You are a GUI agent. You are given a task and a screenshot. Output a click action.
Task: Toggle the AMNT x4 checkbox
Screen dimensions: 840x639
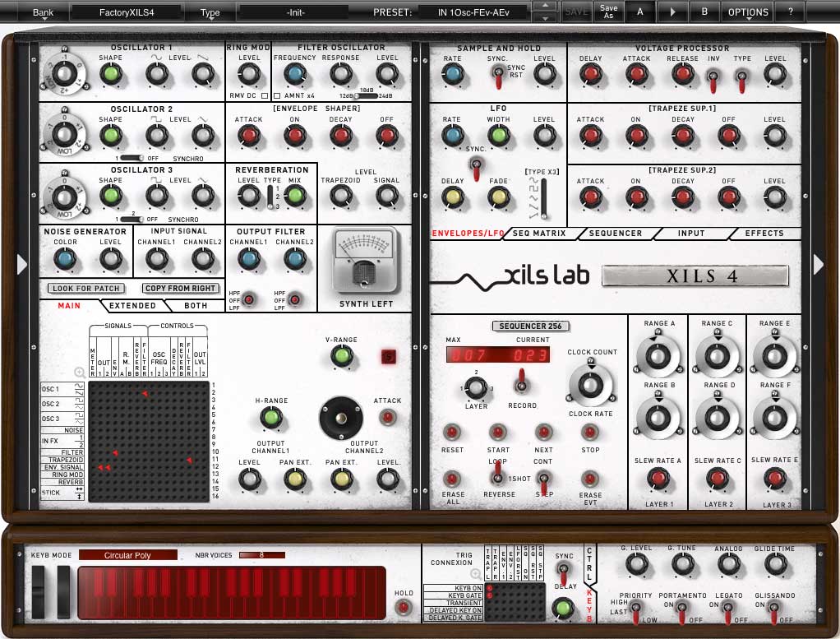pyautogui.click(x=277, y=96)
